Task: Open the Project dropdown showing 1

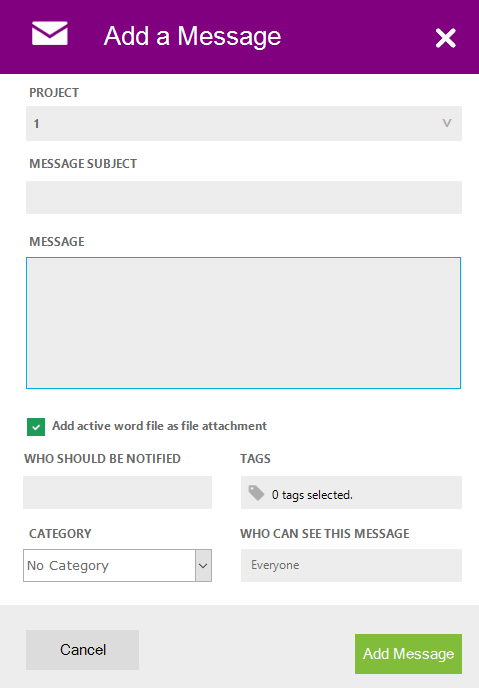Action: [244, 123]
